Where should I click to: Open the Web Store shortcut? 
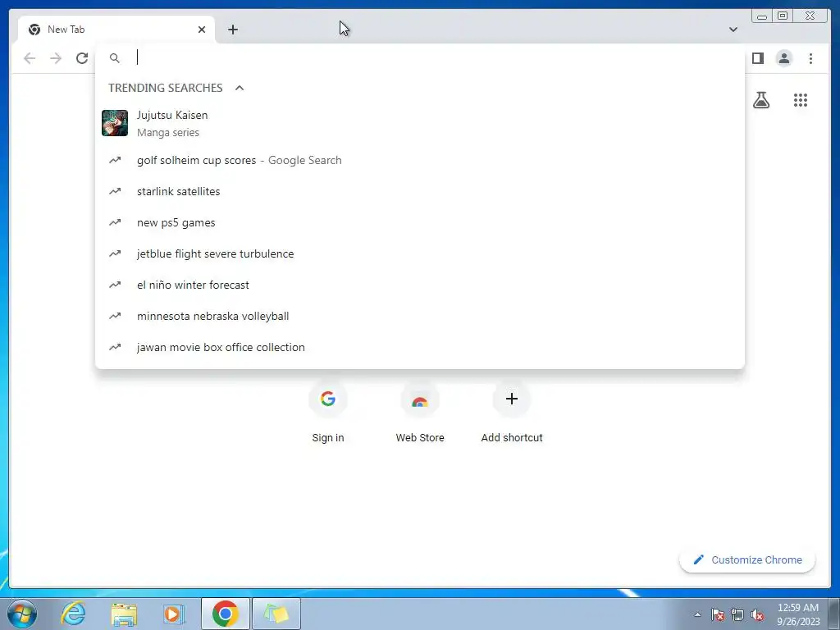420,412
